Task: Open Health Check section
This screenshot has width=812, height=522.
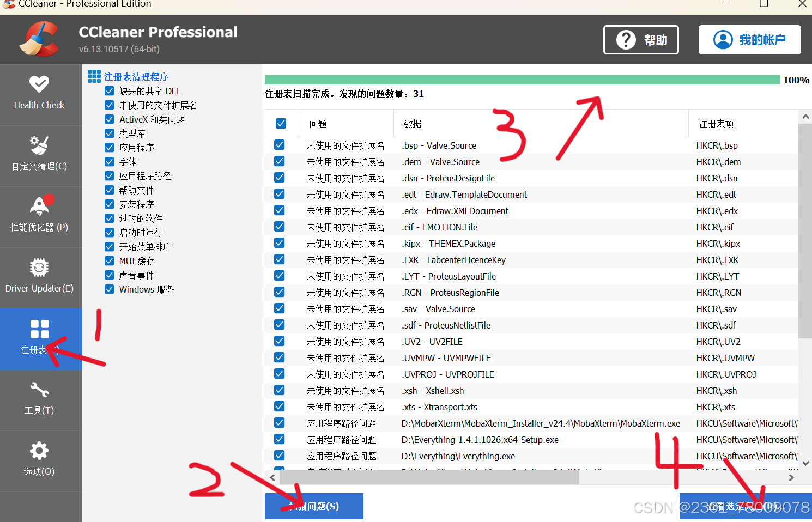Action: [x=41, y=95]
